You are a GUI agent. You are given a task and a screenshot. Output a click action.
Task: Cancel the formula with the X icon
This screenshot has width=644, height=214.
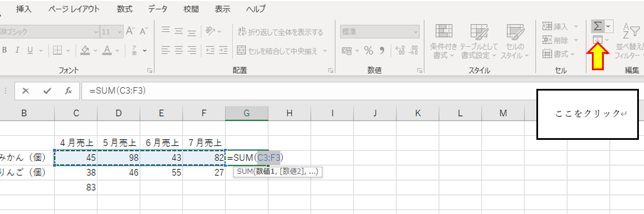click(26, 91)
